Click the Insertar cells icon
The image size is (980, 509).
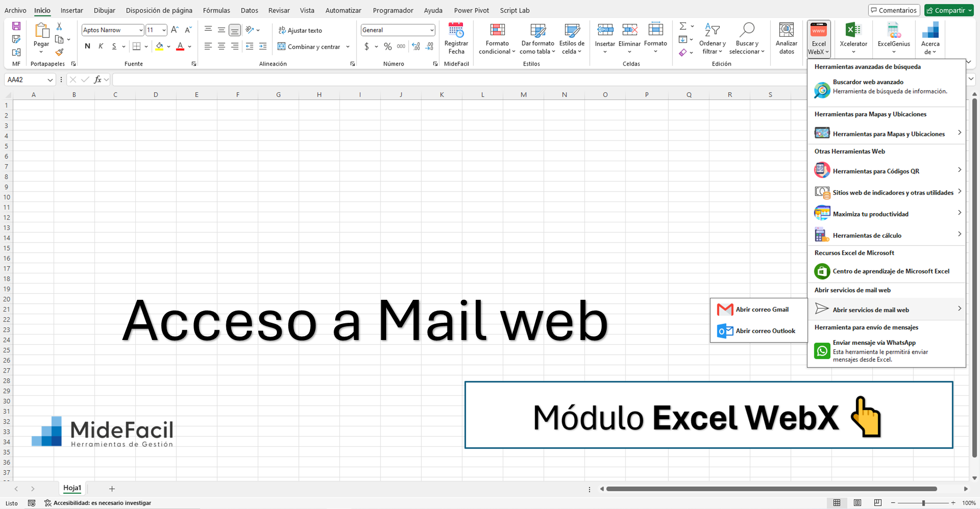click(605, 30)
